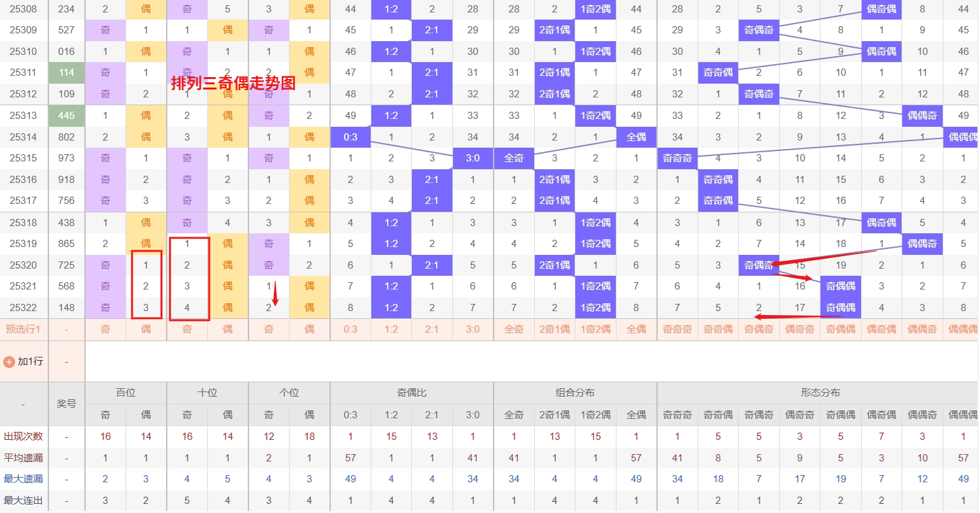Select the 形态分布 column group header
Image resolution: width=980 pixels, height=513 pixels.
pos(820,393)
